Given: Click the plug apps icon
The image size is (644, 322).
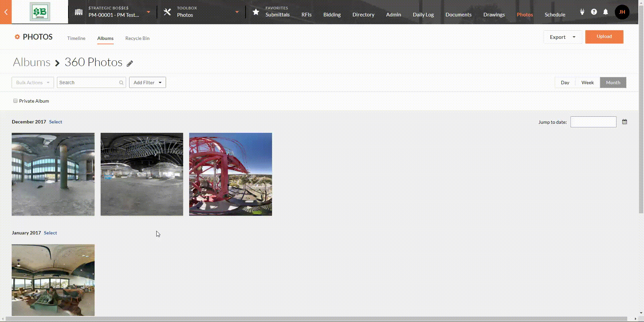Looking at the screenshot, I should [582, 12].
